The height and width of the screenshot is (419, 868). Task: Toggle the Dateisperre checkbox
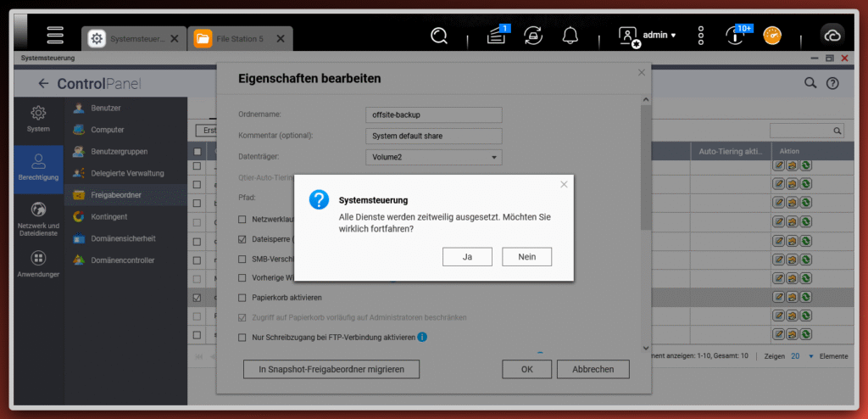click(242, 240)
